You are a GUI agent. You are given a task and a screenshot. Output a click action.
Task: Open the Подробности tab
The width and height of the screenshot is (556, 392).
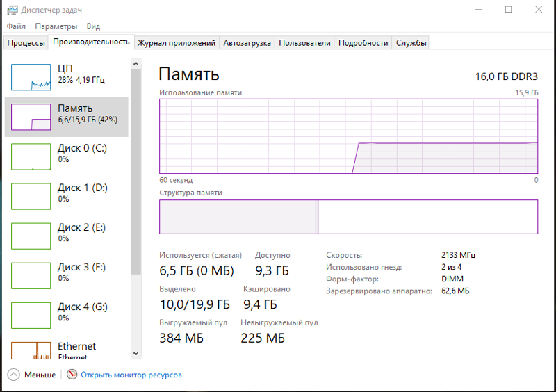[x=363, y=43]
